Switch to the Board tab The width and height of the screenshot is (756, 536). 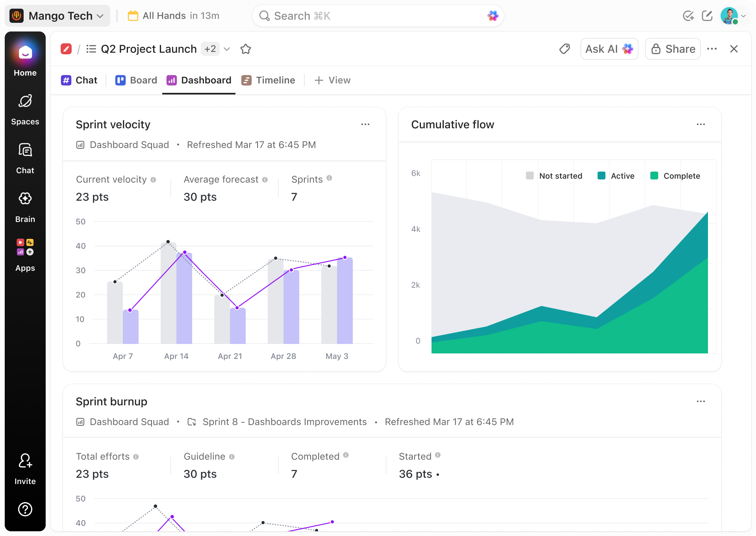(x=136, y=80)
